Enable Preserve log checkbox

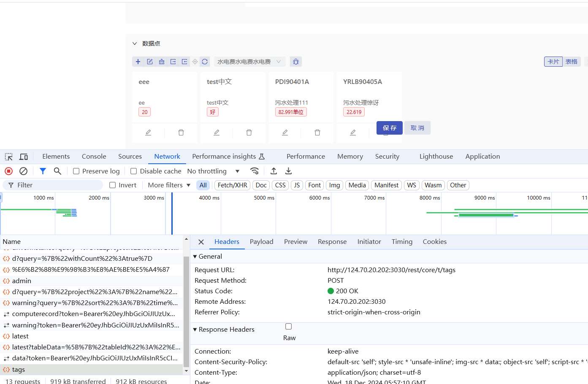tap(76, 171)
